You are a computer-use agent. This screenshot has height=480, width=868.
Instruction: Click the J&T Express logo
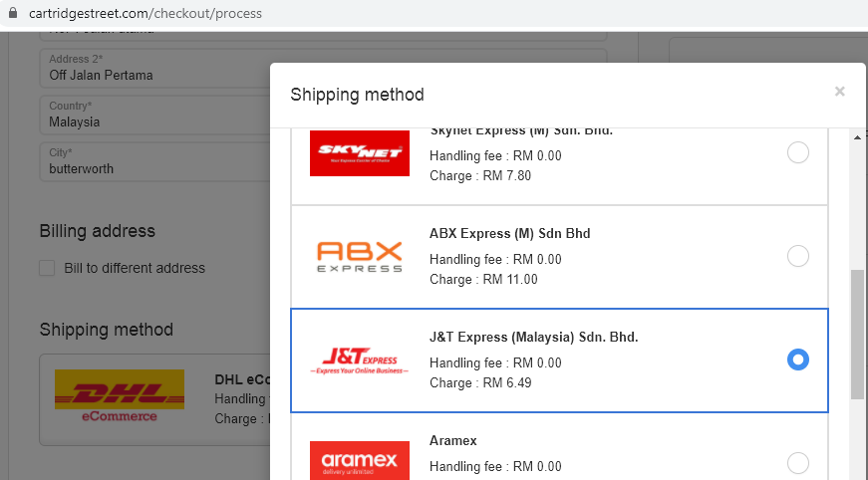360,360
